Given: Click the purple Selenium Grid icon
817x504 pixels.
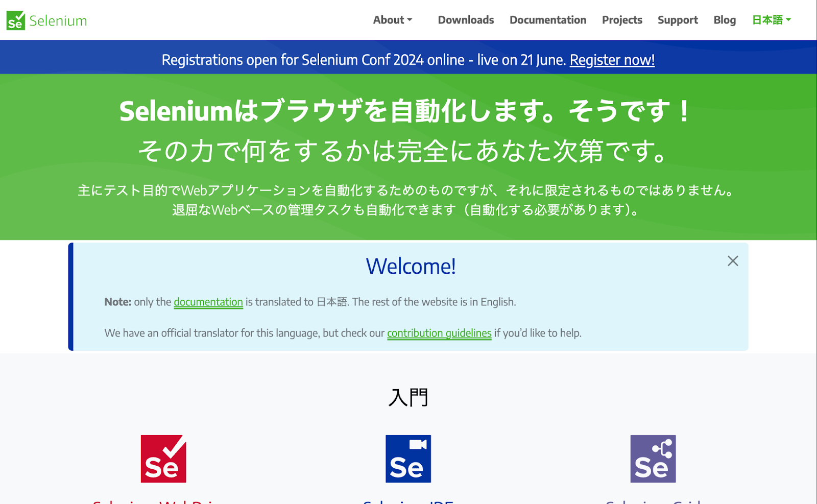Looking at the screenshot, I should coord(653,459).
